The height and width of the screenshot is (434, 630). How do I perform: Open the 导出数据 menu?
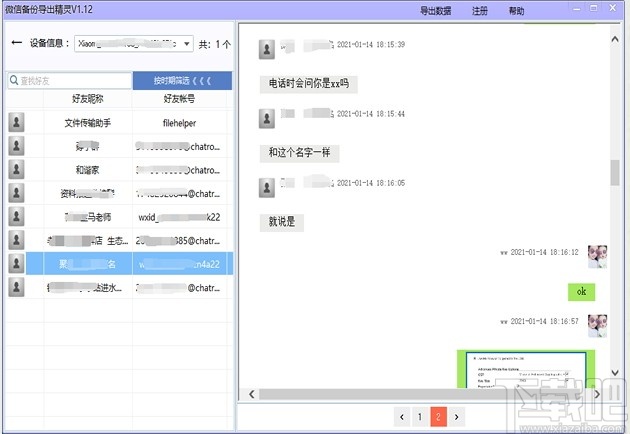436,11
